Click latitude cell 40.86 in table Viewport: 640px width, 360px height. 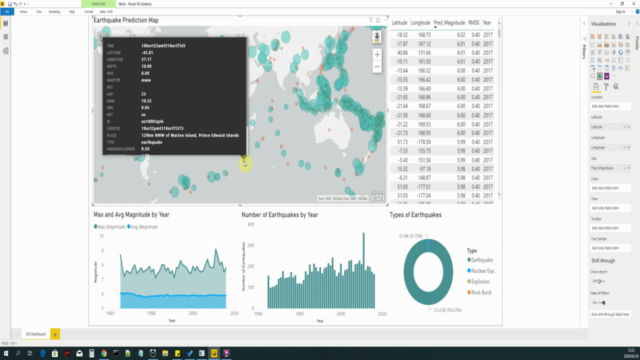402,53
